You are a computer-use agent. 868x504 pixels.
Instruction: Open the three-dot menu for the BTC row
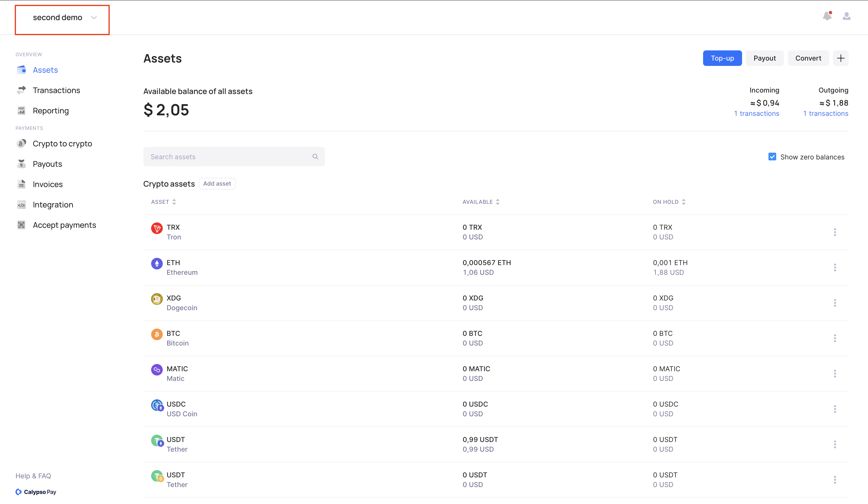coord(835,338)
